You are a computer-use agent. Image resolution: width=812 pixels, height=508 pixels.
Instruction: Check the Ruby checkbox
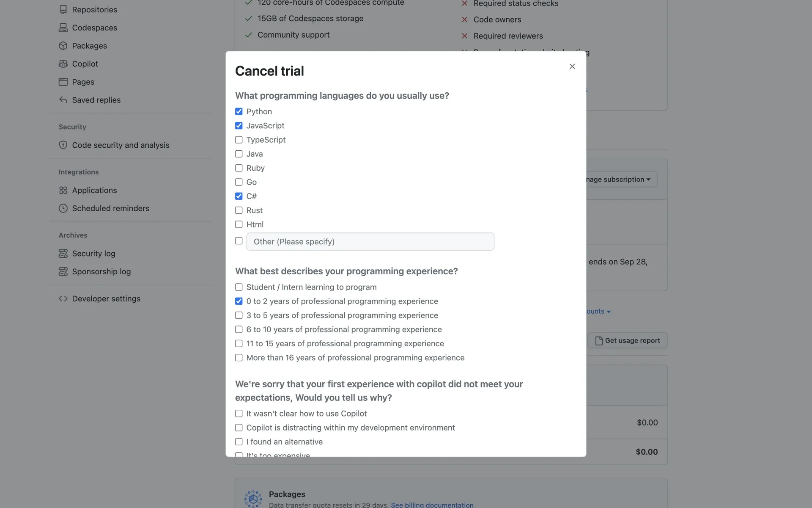tap(239, 168)
